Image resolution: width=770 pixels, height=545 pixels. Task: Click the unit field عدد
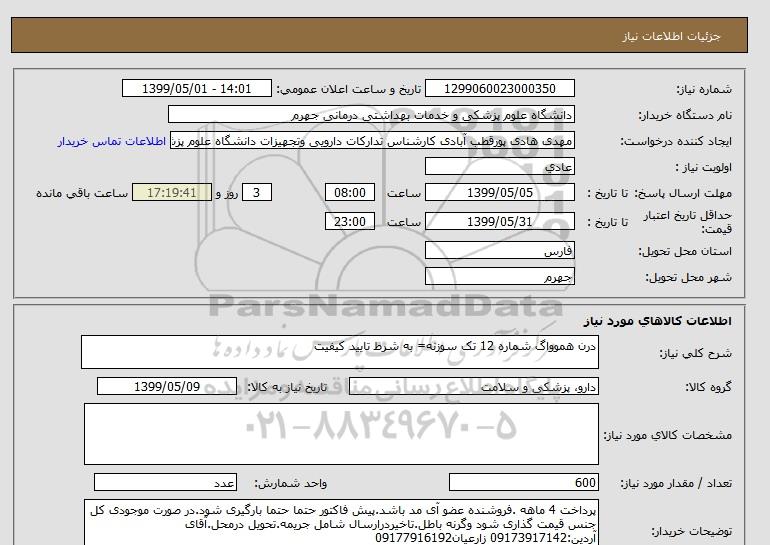[x=165, y=482]
